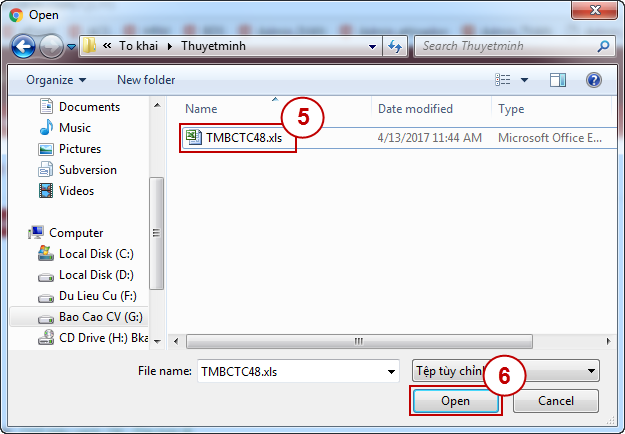
Task: Open the Organize menu
Action: pos(56,80)
